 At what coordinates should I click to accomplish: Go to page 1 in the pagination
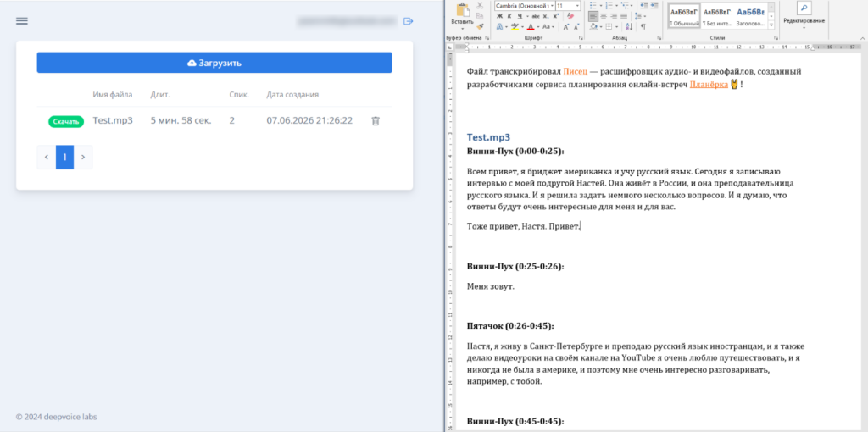(x=64, y=157)
